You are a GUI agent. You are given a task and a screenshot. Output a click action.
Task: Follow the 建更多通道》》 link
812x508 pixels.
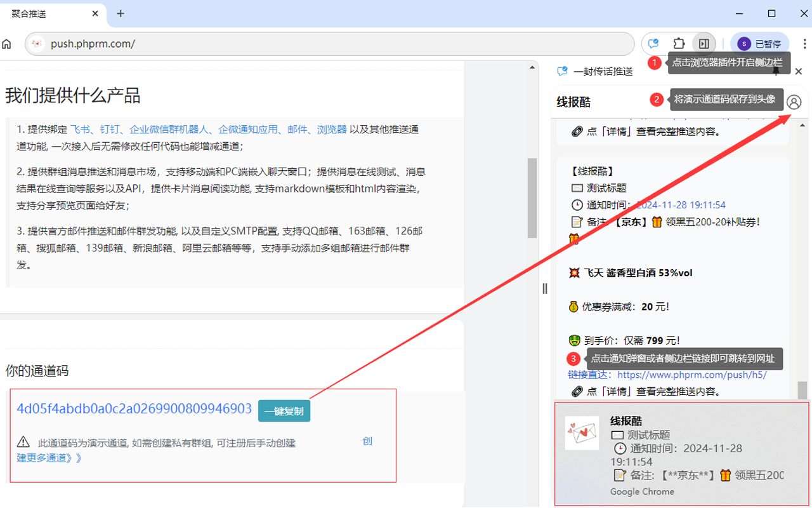(49, 457)
